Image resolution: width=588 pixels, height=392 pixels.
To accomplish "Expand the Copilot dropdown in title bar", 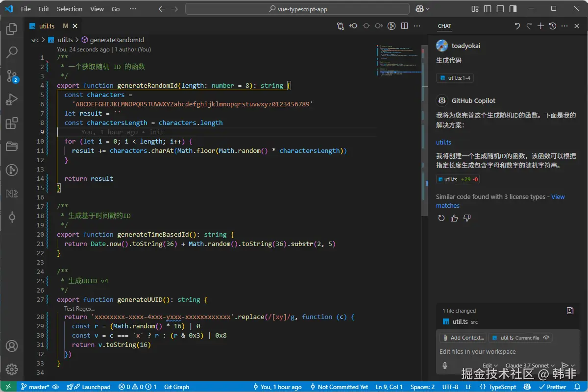I will [428, 9].
